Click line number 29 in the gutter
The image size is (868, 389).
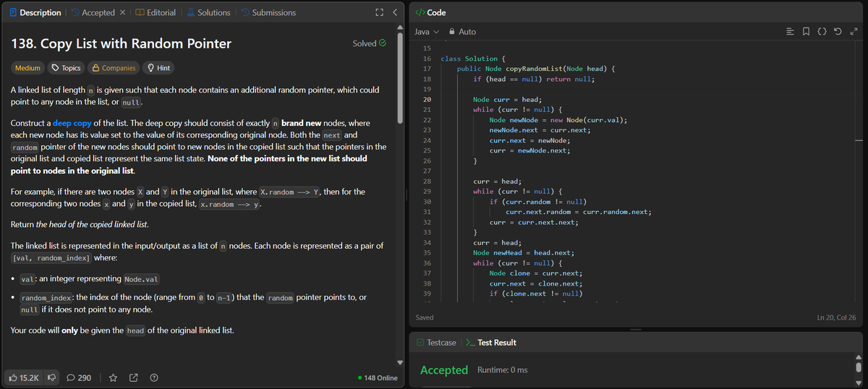(427, 191)
